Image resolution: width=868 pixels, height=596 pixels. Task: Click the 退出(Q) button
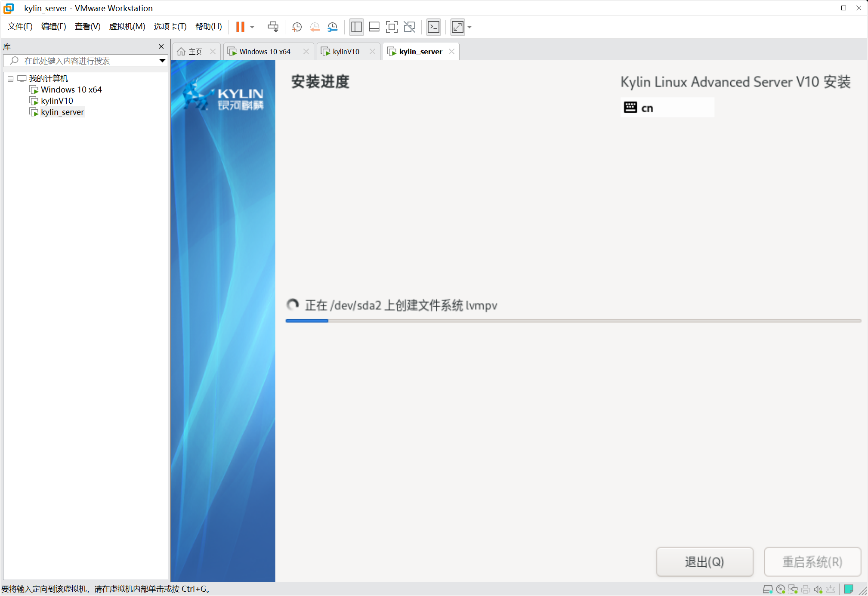tap(704, 562)
